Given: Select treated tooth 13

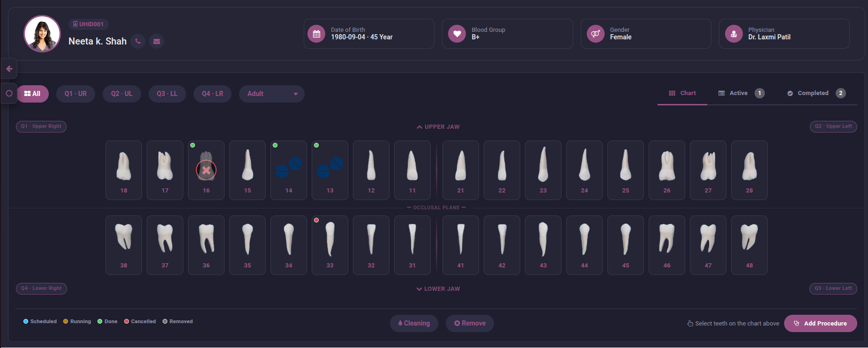Looking at the screenshot, I should tap(330, 170).
